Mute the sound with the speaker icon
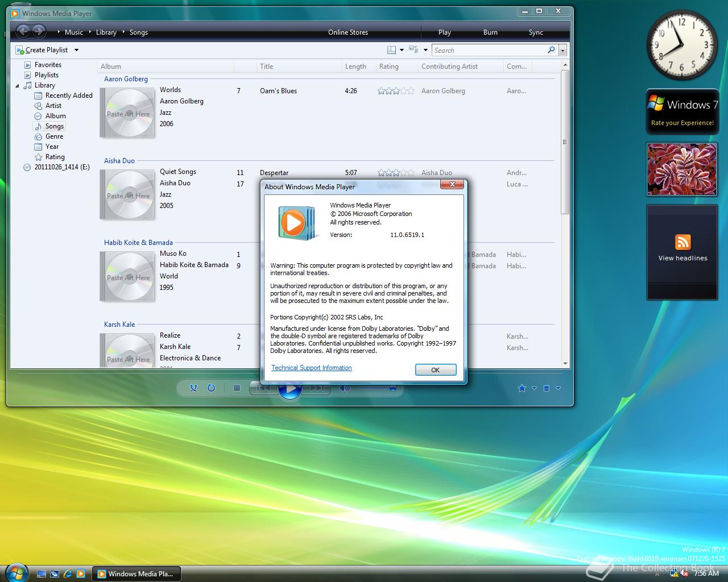The width and height of the screenshot is (728, 582). tap(344, 389)
